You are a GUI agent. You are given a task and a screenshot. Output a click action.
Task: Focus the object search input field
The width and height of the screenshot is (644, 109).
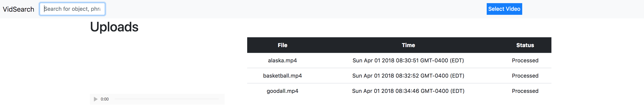pos(72,9)
